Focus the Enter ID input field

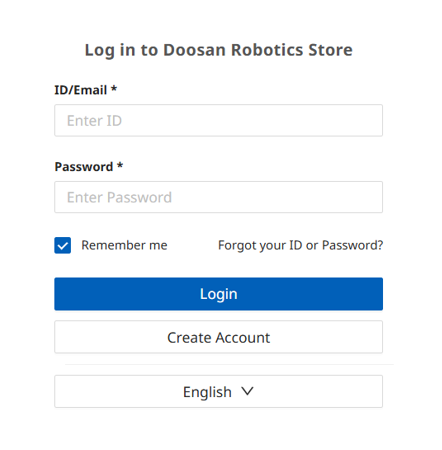tap(219, 120)
